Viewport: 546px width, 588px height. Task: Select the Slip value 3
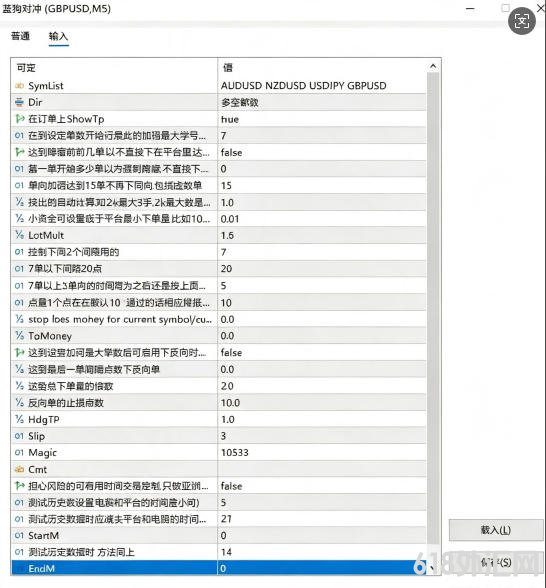coord(322,436)
